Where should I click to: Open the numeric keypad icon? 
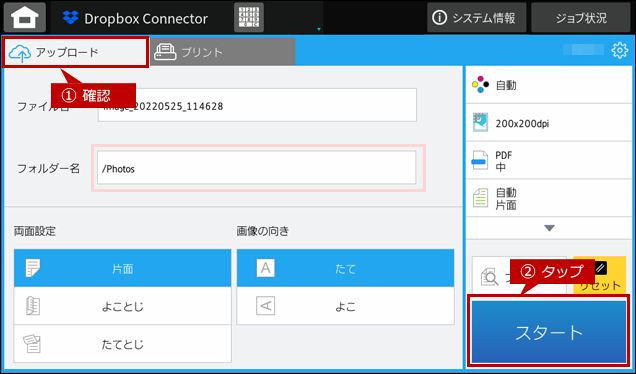[x=249, y=17]
